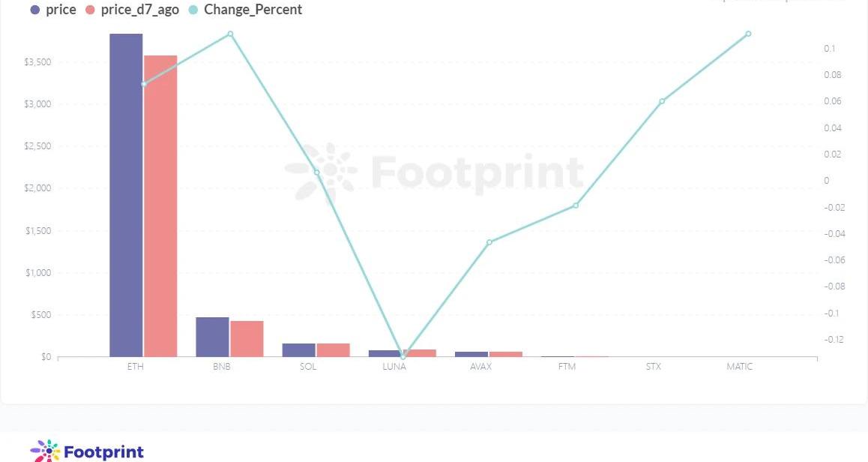Click the MATIC Change_Percent line point
The width and height of the screenshot is (868, 462).
(748, 34)
